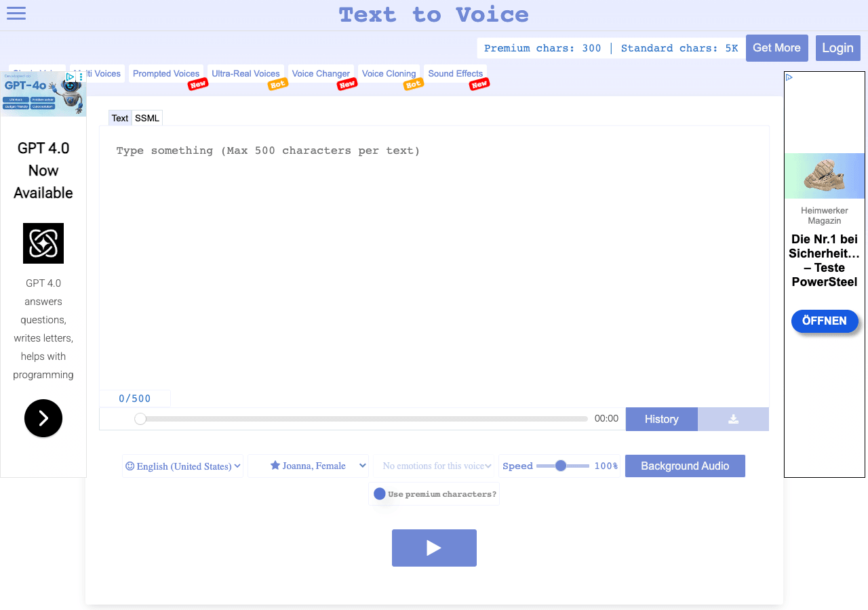Open the Joanna, Female voice dropdown
The image size is (868, 610).
309,466
